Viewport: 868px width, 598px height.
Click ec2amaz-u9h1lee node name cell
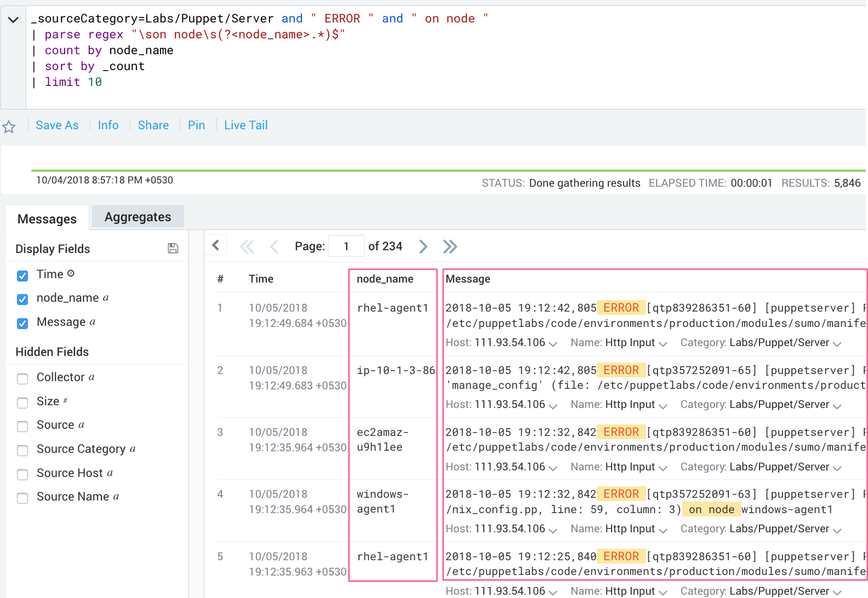382,440
